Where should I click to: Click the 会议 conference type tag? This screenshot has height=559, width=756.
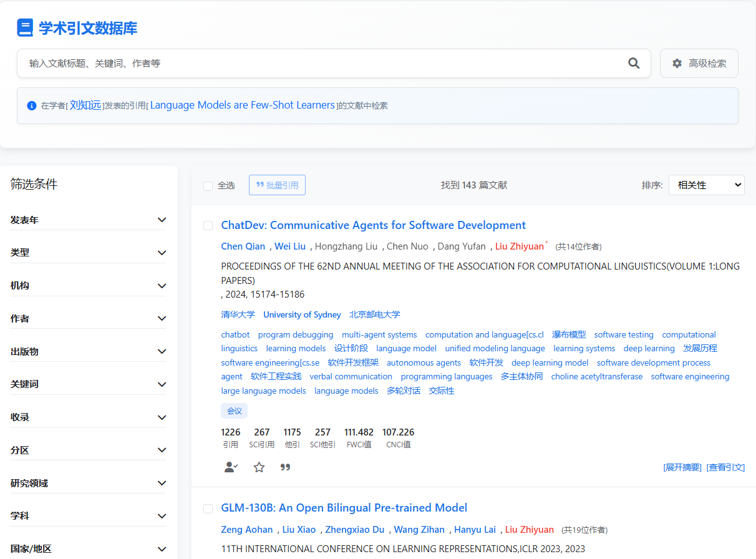click(x=234, y=411)
